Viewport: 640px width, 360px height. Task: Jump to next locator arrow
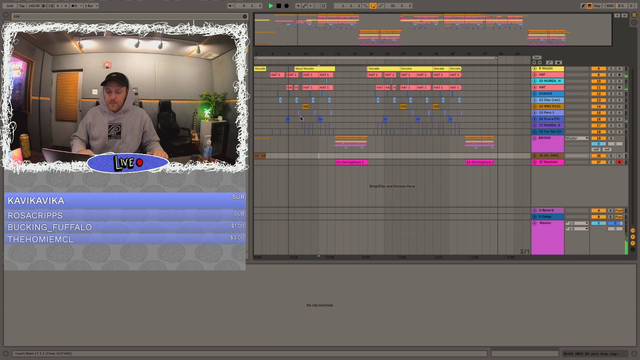pyautogui.click(x=540, y=62)
